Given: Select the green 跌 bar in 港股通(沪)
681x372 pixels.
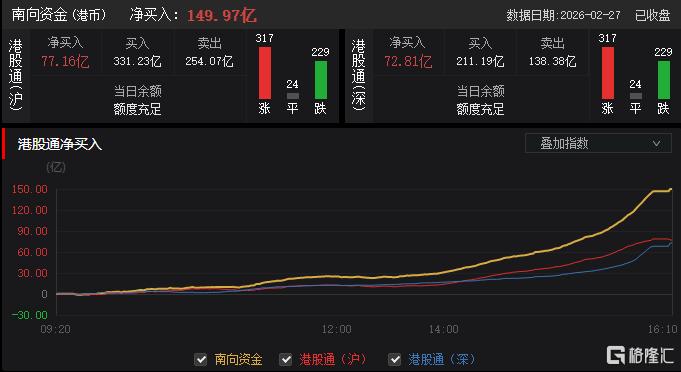Looking at the screenshot, I should point(321,80).
